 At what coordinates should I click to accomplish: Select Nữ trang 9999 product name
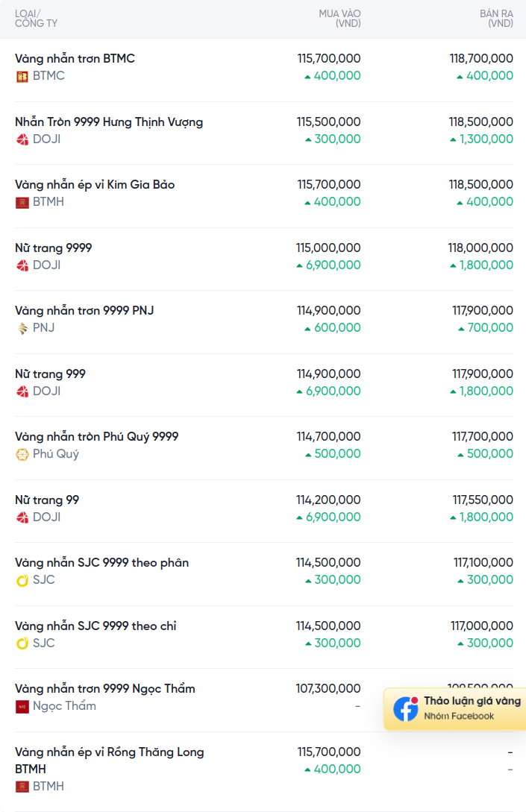[x=54, y=248]
